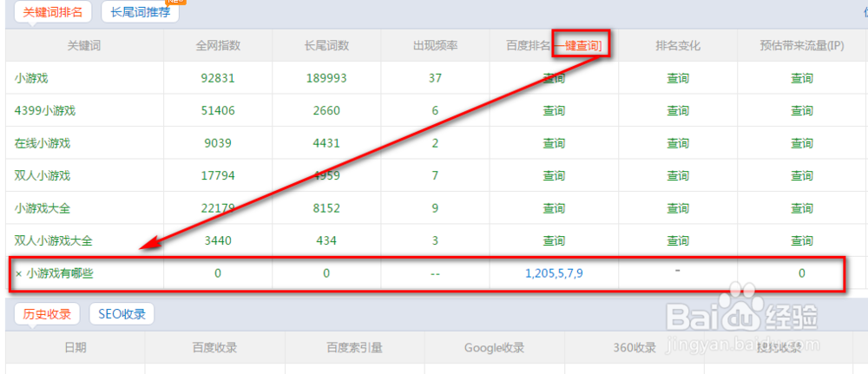
Task: Query Baidu rank for 双人小游戏大全 row
Action: click(x=554, y=240)
